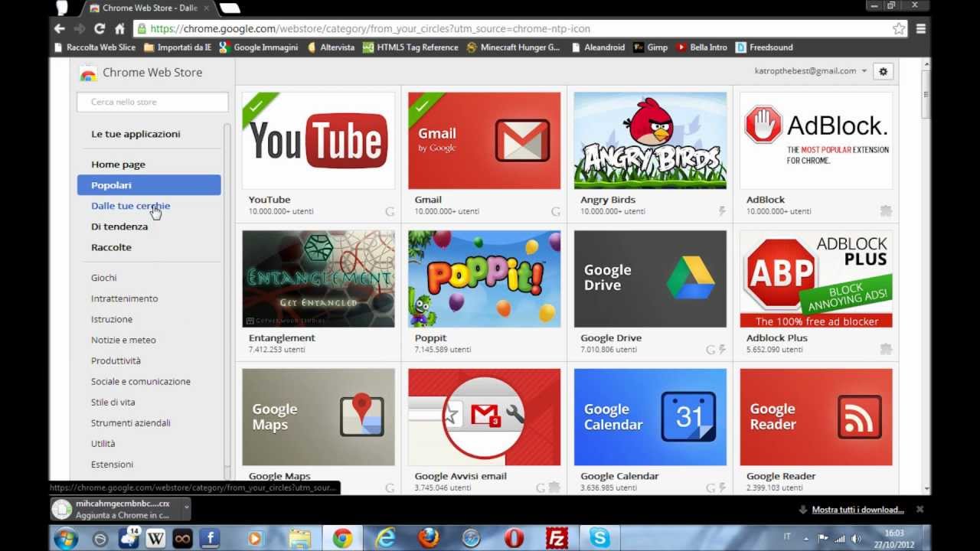Open the Facebook taskbar icon
980x551 pixels.
(209, 539)
